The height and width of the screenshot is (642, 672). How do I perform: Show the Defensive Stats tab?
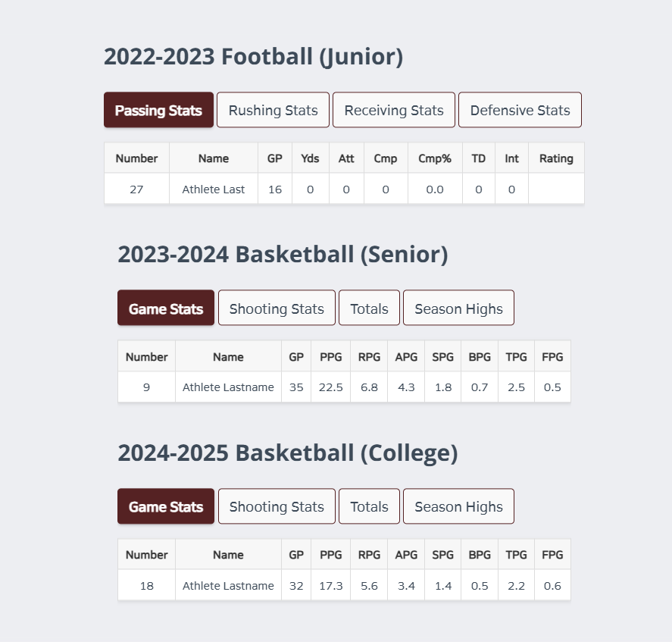pyautogui.click(x=520, y=110)
